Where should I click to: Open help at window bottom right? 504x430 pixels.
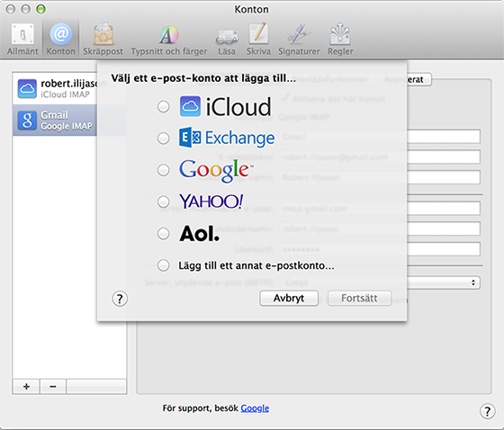tap(487, 411)
